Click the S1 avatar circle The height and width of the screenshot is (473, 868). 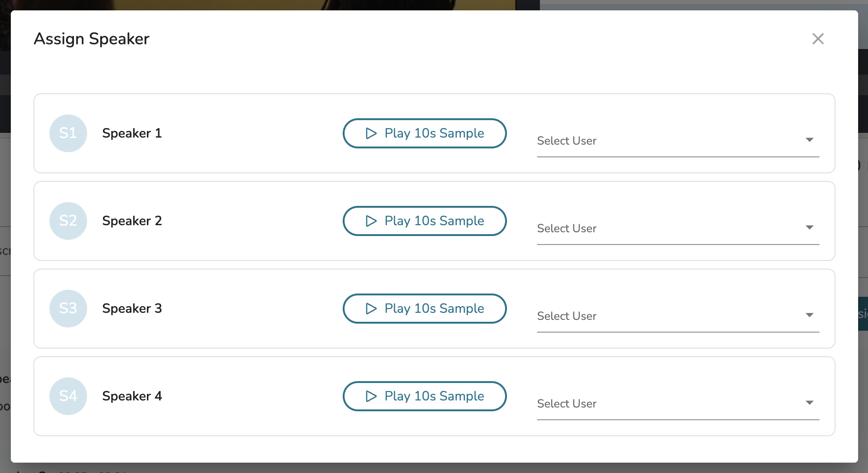tap(68, 133)
